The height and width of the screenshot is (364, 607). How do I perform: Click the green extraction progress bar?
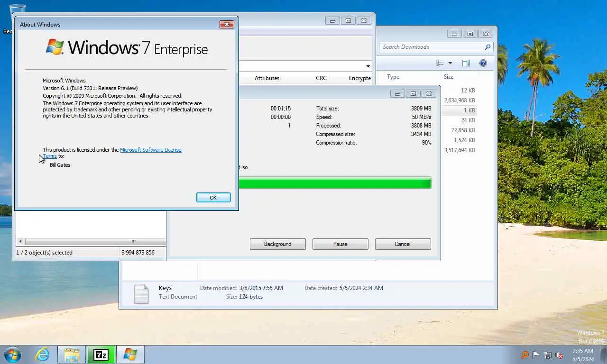pos(335,183)
